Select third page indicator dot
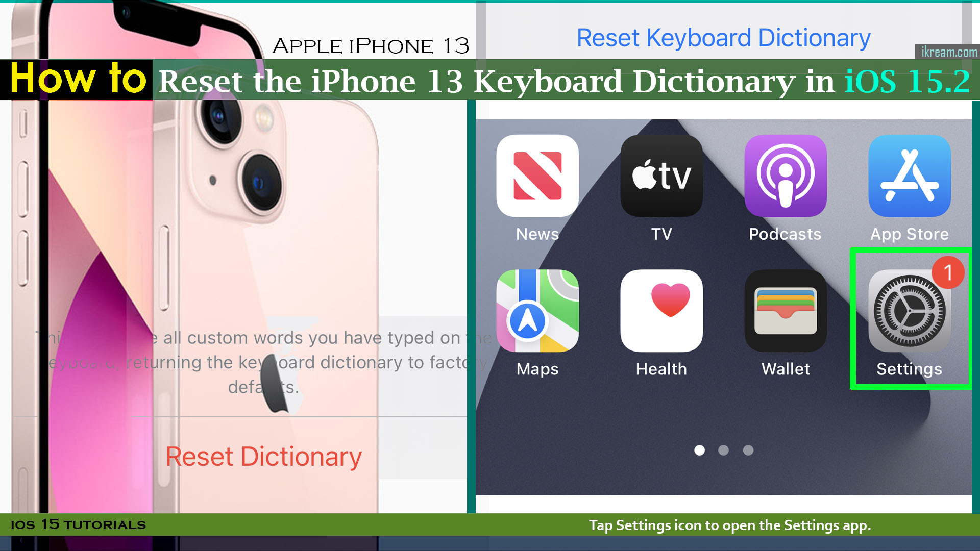The image size is (980, 551). 748,449
